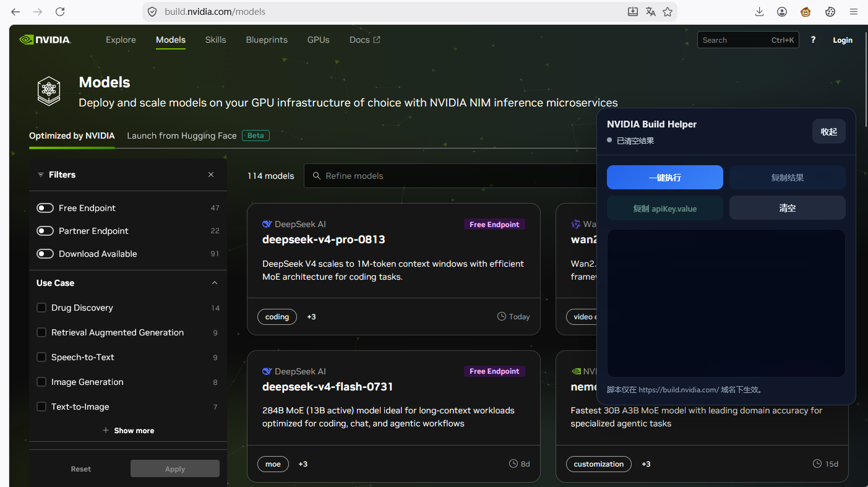The height and width of the screenshot is (487, 868).
Task: Click the coding tag chip
Action: (x=277, y=317)
